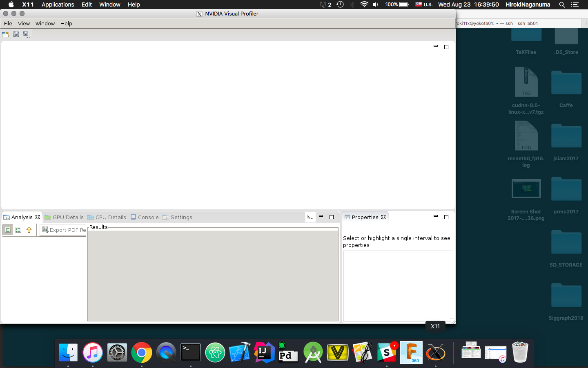This screenshot has height=368, width=588.
Task: Open the File menu
Action: point(8,23)
